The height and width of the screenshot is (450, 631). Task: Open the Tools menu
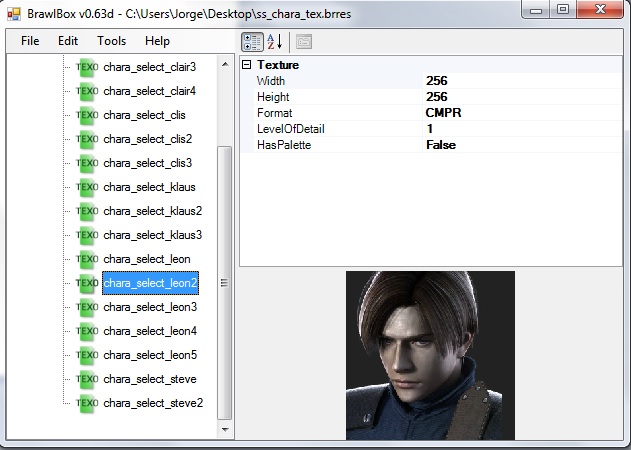tap(112, 41)
